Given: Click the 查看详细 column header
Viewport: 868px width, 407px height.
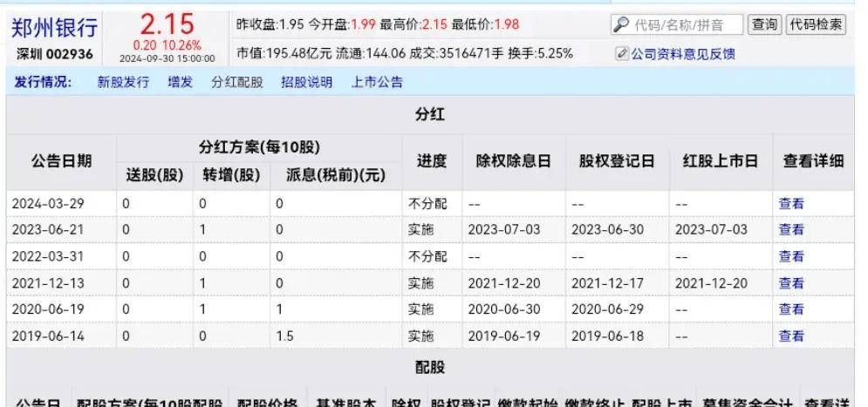Looking at the screenshot, I should (813, 161).
